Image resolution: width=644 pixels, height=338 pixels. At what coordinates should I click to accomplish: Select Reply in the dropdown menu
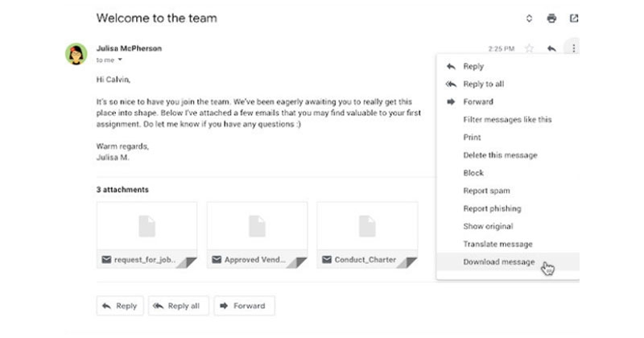pyautogui.click(x=473, y=67)
